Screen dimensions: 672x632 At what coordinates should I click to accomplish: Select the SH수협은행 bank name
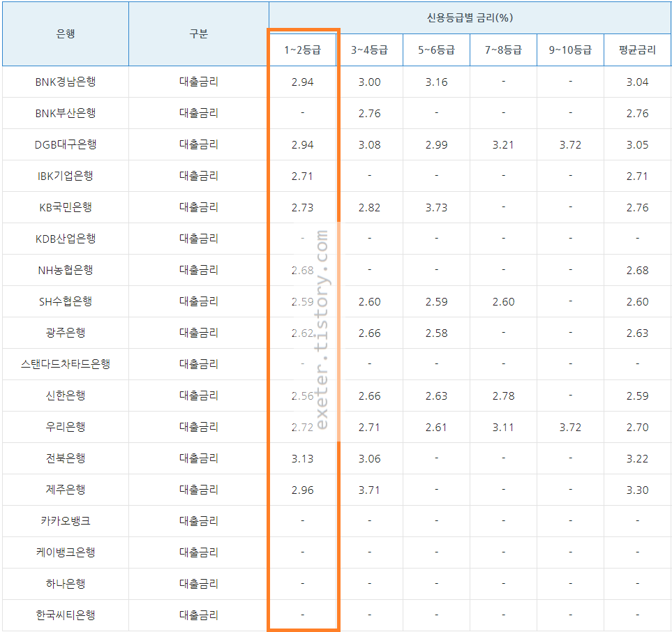coord(66,301)
